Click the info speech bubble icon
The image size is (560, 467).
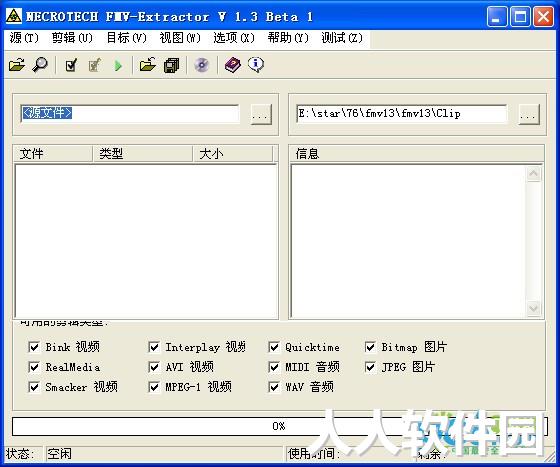click(256, 65)
